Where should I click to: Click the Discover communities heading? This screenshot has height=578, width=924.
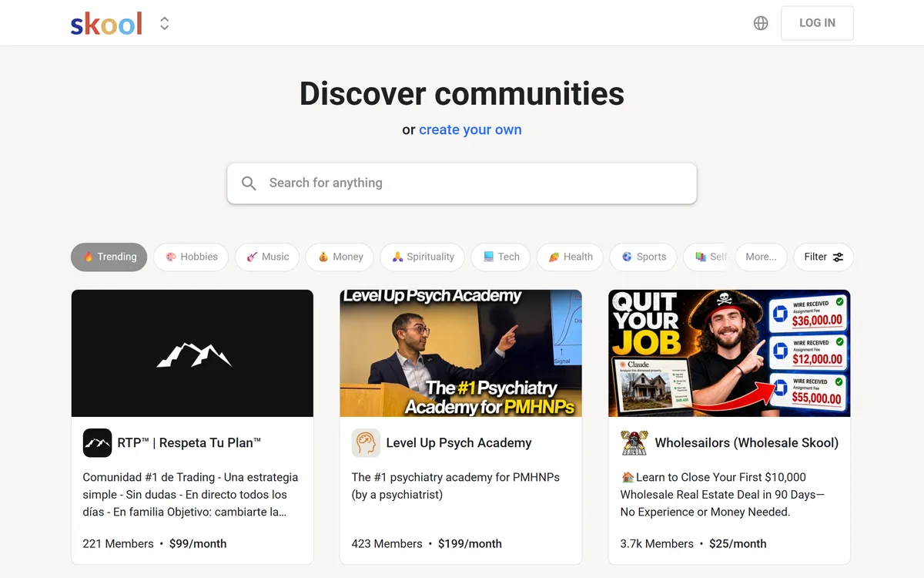click(462, 94)
